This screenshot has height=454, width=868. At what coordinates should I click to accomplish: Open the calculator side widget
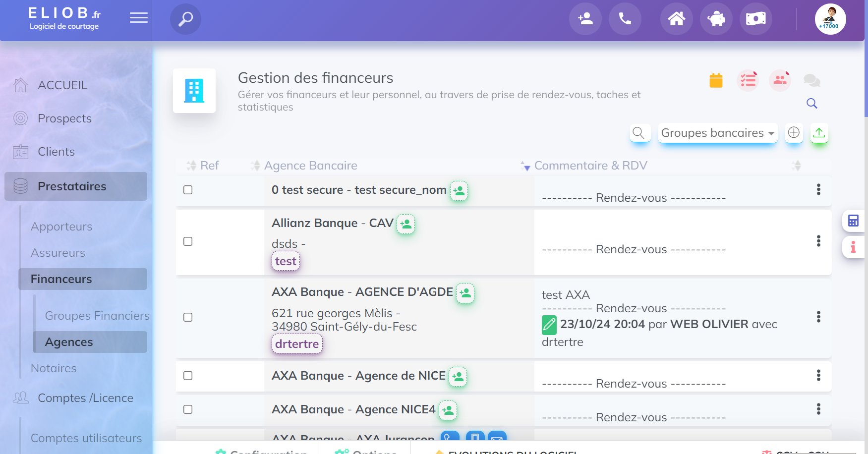(x=853, y=221)
